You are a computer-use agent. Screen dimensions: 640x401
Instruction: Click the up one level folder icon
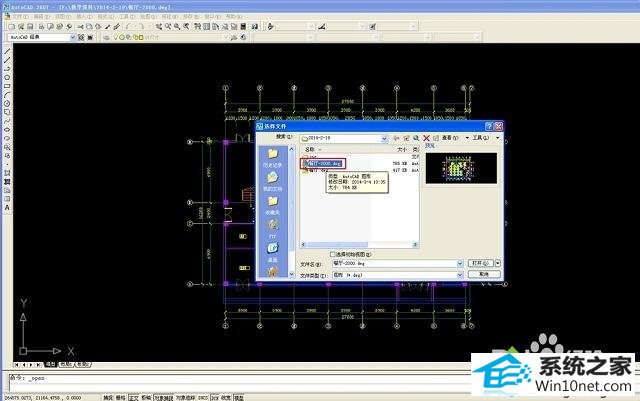[406, 138]
